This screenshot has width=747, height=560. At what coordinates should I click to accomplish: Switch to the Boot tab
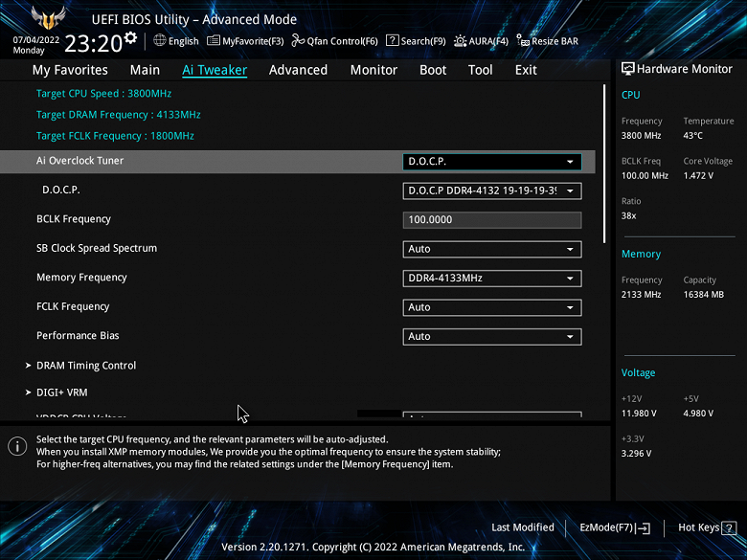[x=433, y=70]
